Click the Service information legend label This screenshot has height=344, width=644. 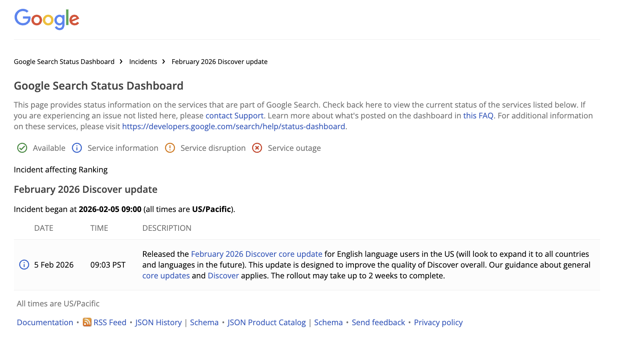click(123, 148)
